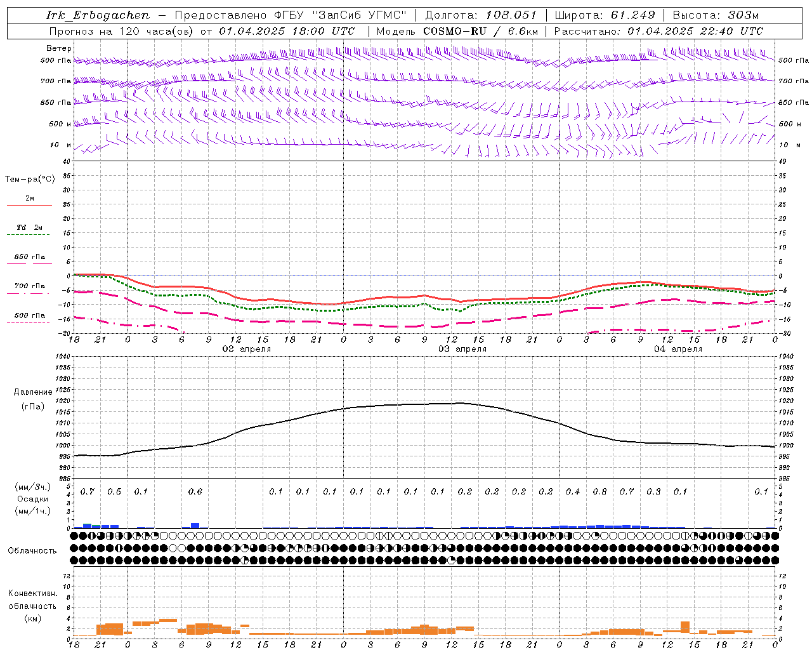This screenshot has width=812, height=650.
Task: Click the 0.4 precipitation value
Action: (573, 492)
